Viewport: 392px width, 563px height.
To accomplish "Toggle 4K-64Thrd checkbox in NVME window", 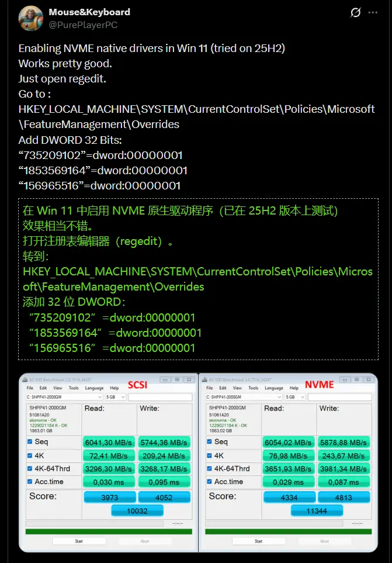I will click(x=210, y=468).
